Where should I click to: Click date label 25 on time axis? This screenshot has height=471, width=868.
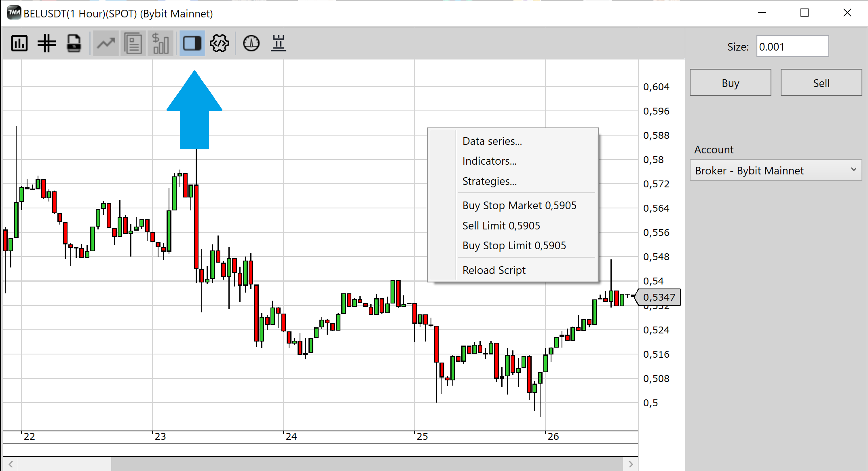(422, 437)
